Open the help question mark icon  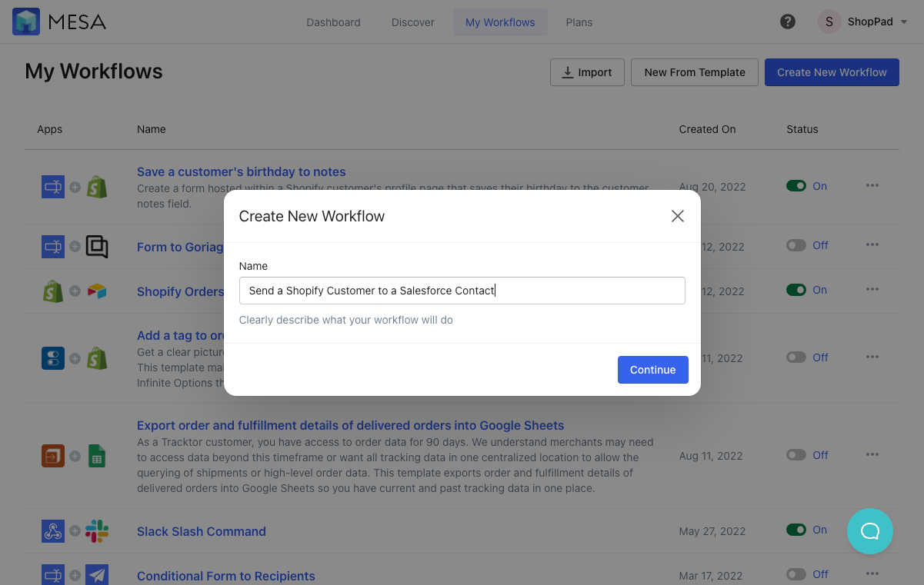click(x=788, y=22)
